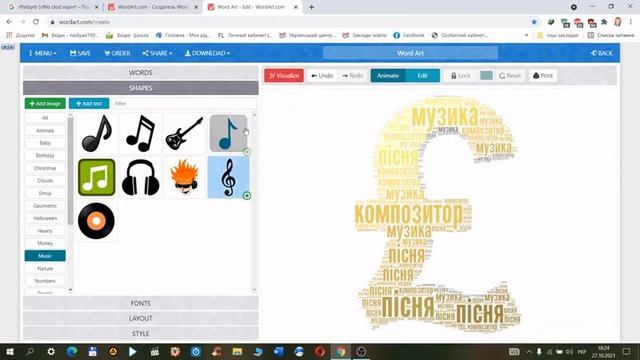Click the Undo button

[322, 76]
